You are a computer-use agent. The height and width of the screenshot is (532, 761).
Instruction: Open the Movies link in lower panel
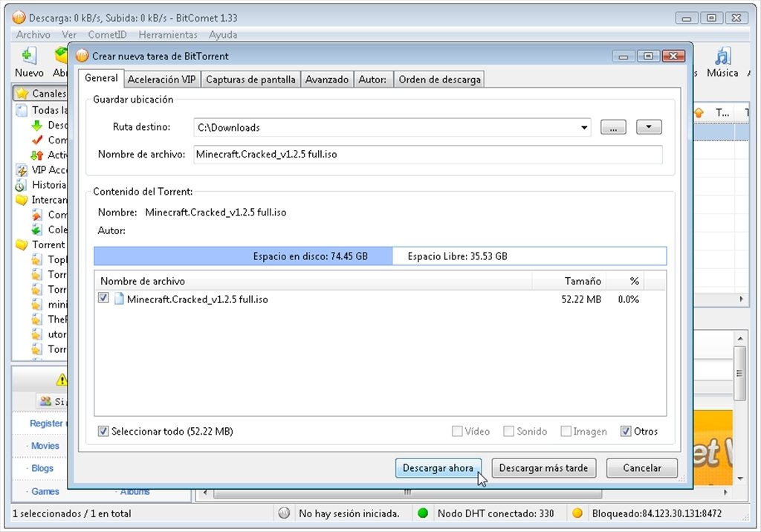tap(45, 446)
